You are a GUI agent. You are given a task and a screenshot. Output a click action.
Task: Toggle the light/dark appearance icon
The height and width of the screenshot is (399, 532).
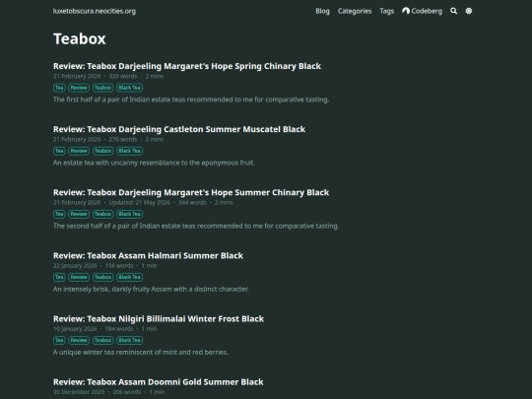pos(469,11)
